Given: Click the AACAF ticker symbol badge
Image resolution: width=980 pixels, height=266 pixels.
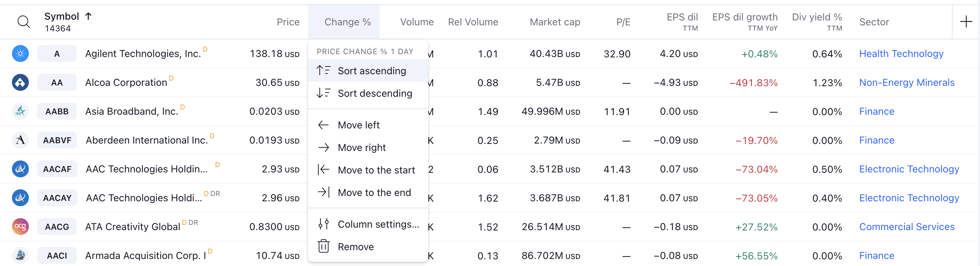Looking at the screenshot, I should tap(57, 169).
